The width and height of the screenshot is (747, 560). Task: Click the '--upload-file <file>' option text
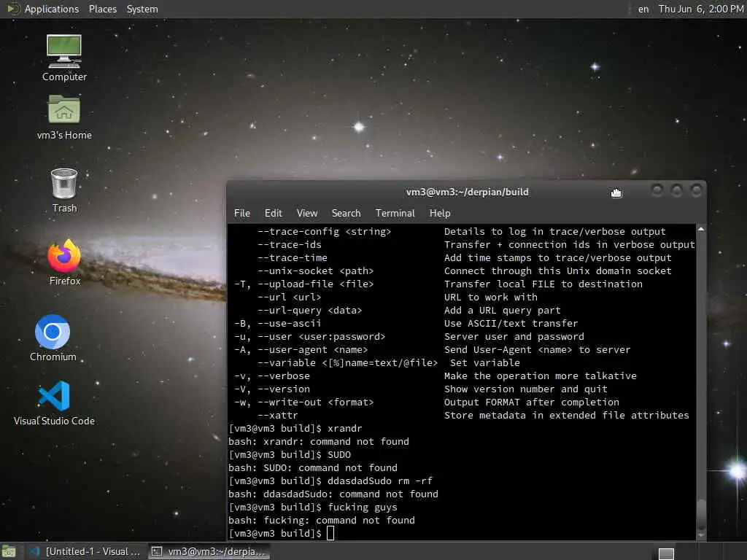[315, 284]
